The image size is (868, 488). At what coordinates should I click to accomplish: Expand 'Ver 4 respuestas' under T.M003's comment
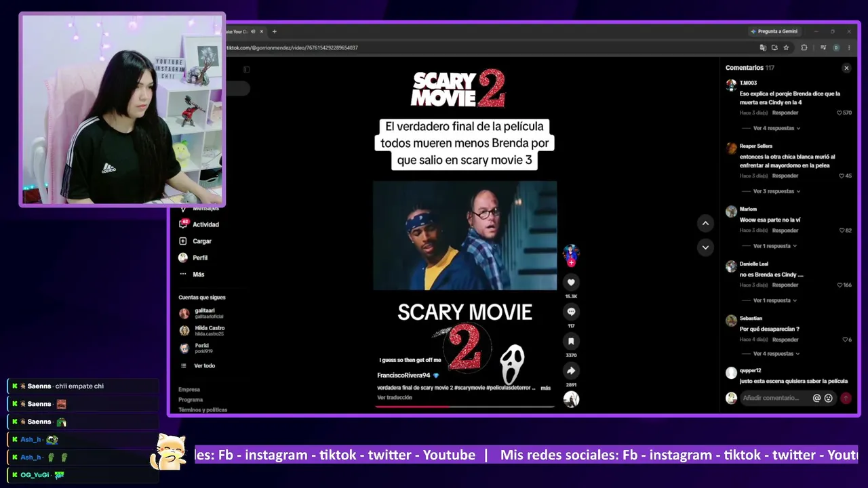pos(776,128)
